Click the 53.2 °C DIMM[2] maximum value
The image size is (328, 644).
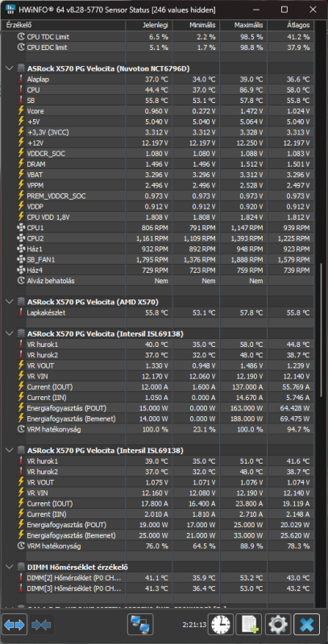coord(251,578)
